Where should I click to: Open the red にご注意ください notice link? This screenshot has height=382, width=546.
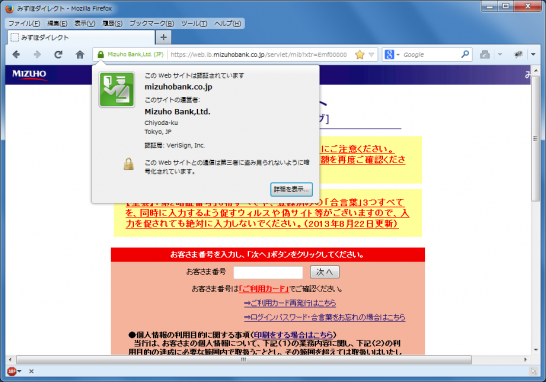pos(363,155)
